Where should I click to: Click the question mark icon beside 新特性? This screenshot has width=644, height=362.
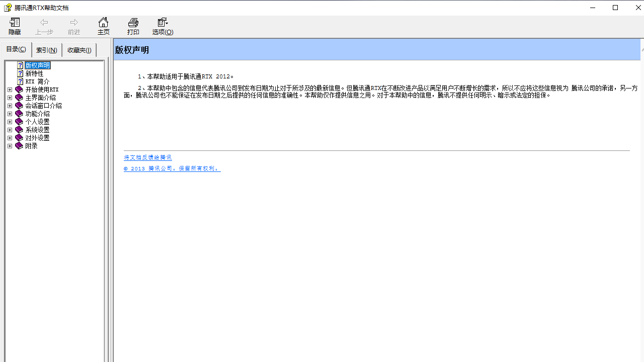(20, 73)
